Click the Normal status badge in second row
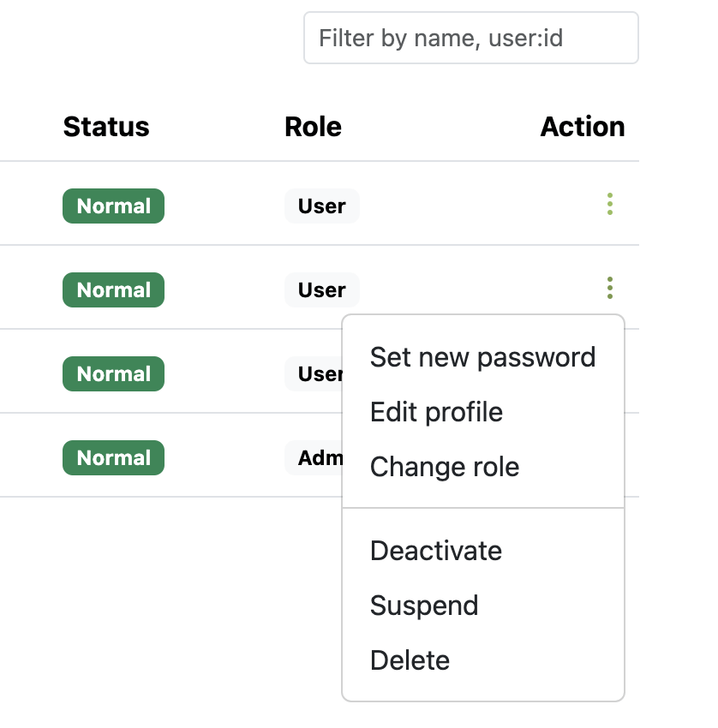This screenshot has width=718, height=728. coord(113,290)
